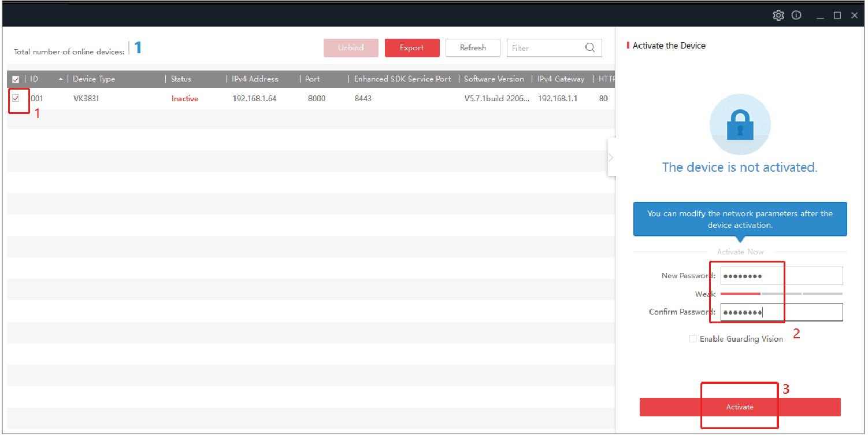Open the settings gear icon
The width and height of the screenshot is (868, 436).
778,15
